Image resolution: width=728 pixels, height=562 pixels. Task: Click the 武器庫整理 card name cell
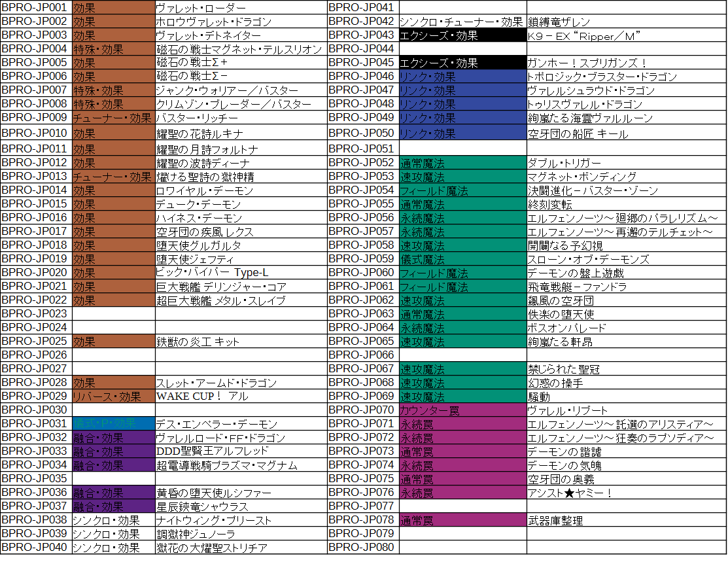626,521
